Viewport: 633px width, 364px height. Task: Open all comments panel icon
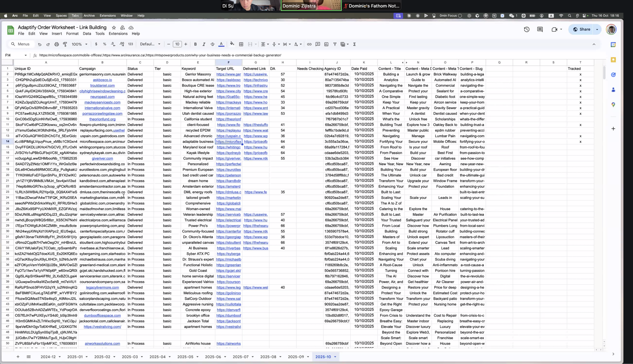point(540,29)
